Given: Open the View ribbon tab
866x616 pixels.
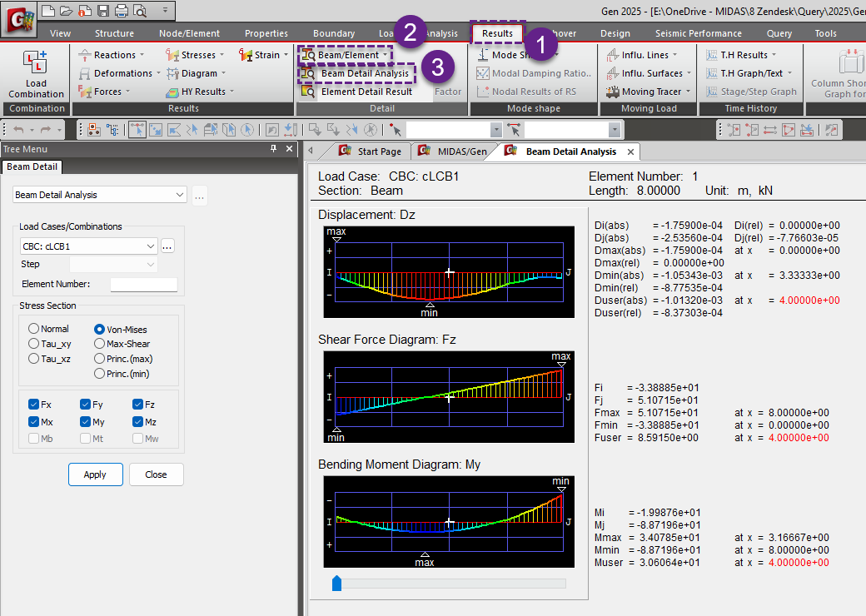Looking at the screenshot, I should click(x=60, y=33).
